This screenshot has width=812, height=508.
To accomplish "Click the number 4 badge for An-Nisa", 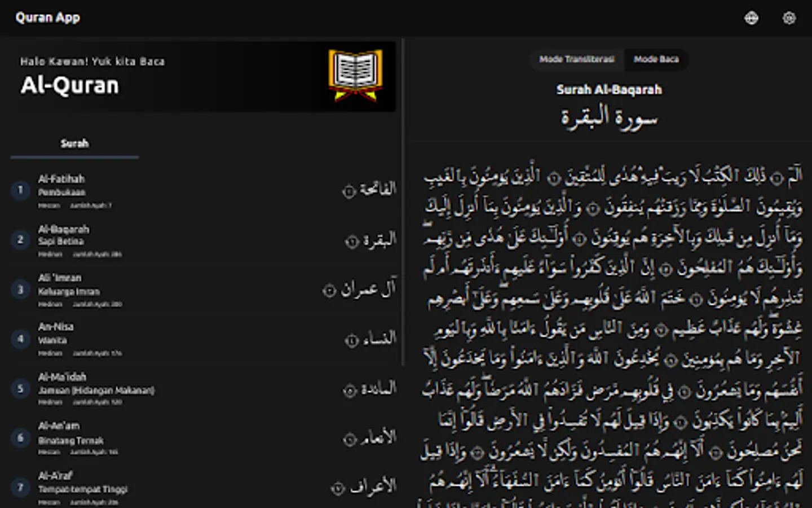I will click(20, 339).
